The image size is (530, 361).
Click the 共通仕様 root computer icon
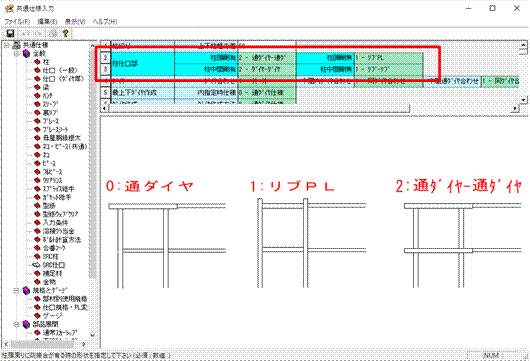16,45
